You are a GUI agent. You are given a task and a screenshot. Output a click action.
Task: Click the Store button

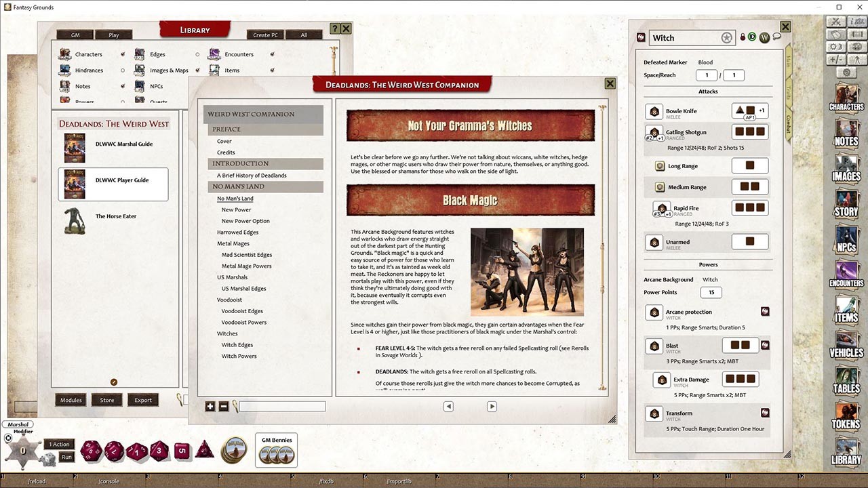tap(107, 400)
